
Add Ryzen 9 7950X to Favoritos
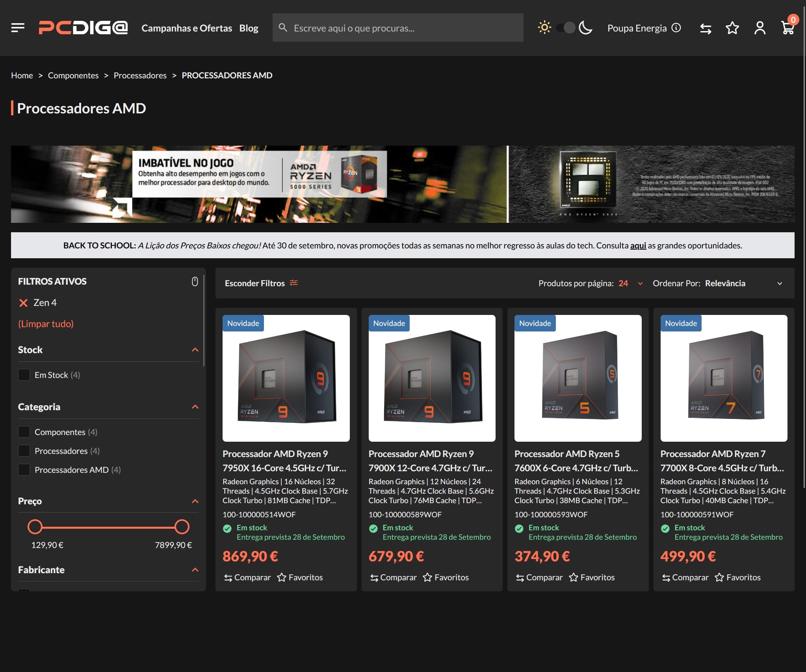(300, 577)
